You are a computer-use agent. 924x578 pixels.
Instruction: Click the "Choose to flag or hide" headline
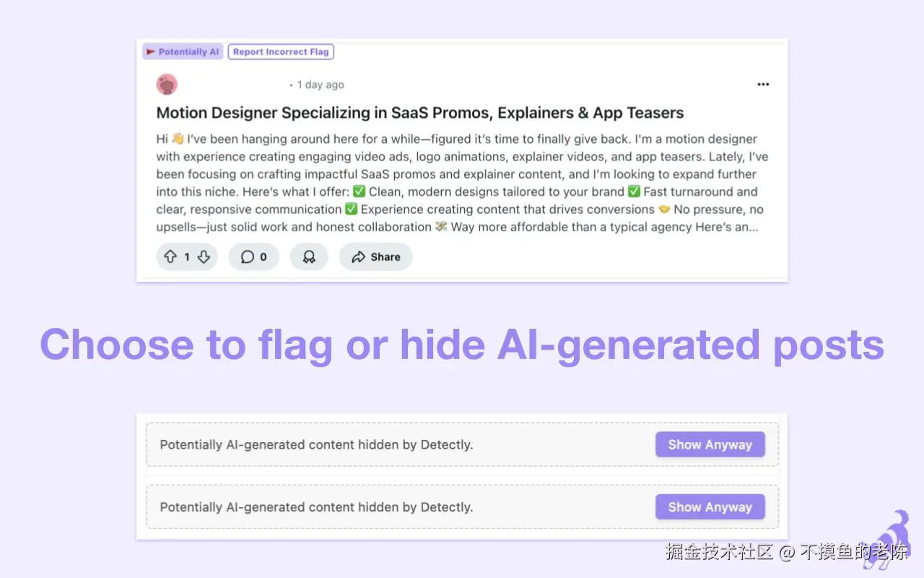462,345
